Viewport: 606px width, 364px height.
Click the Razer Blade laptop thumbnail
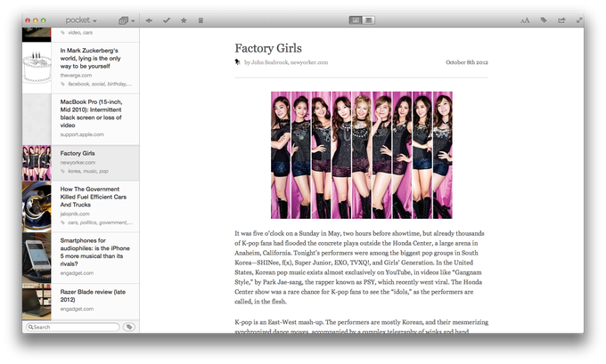[37, 302]
